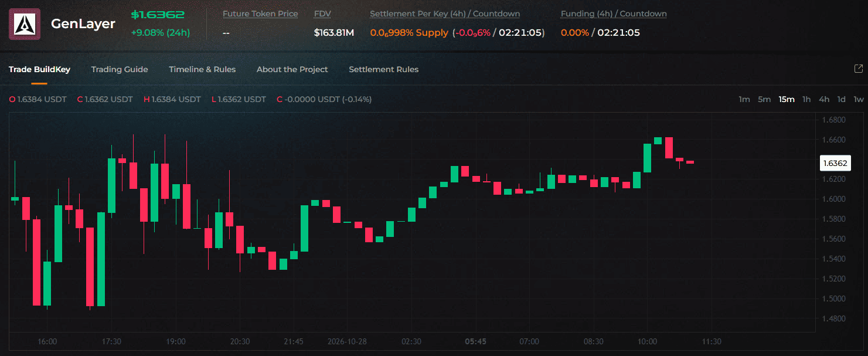Click the 1.6800 price axis label

point(834,120)
